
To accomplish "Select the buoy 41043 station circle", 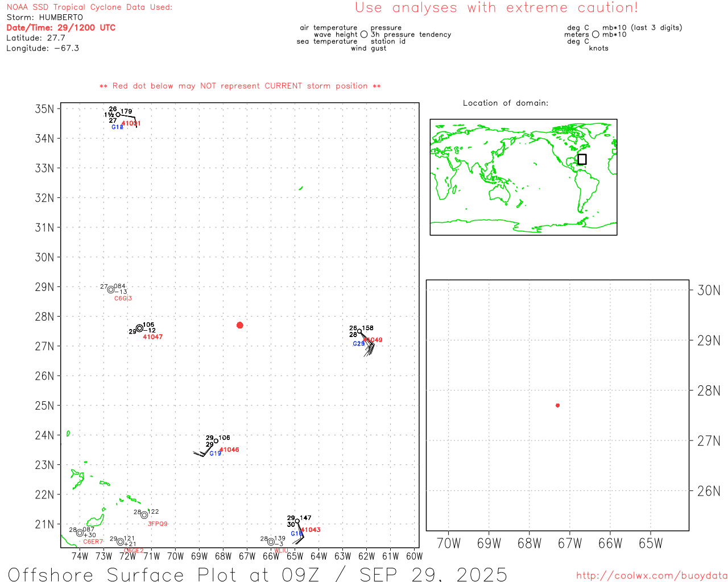I will tap(297, 521).
